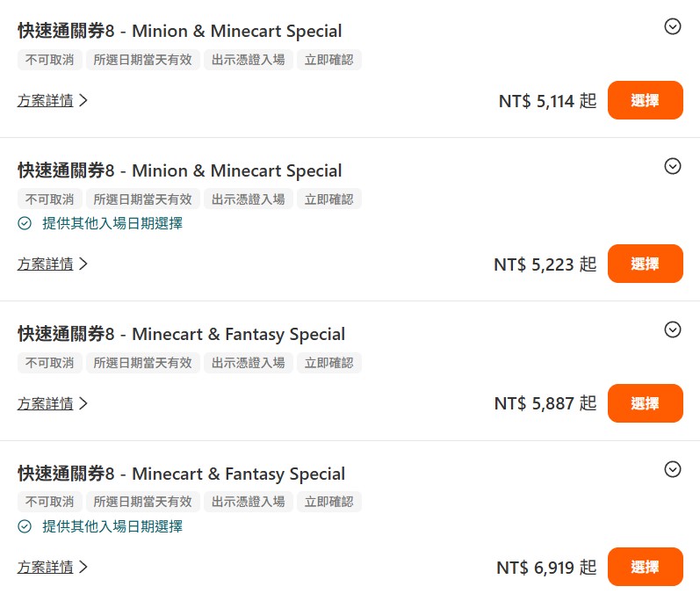Open 方案詳情 for the NT$ 5,114 plan
The height and width of the screenshot is (601, 700).
[x=52, y=100]
